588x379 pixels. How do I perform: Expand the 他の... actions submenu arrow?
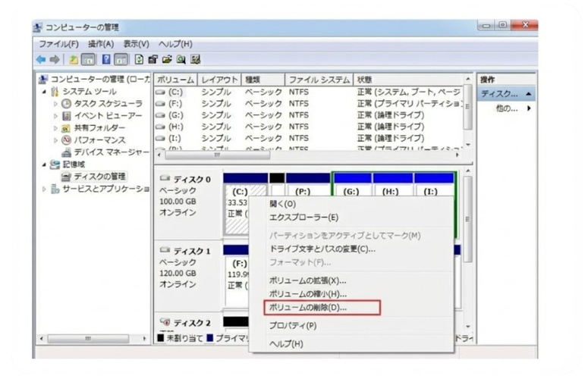529,108
